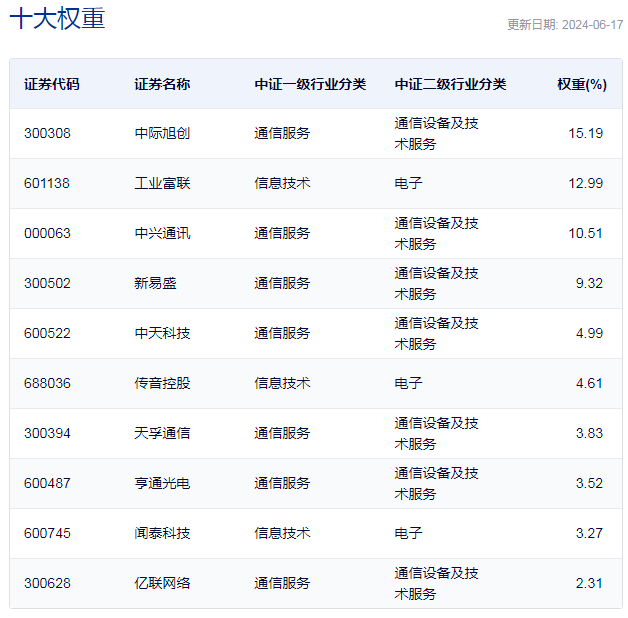Image resolution: width=628 pixels, height=618 pixels.
Task: Click stock name 新易盛
Action: (x=155, y=284)
